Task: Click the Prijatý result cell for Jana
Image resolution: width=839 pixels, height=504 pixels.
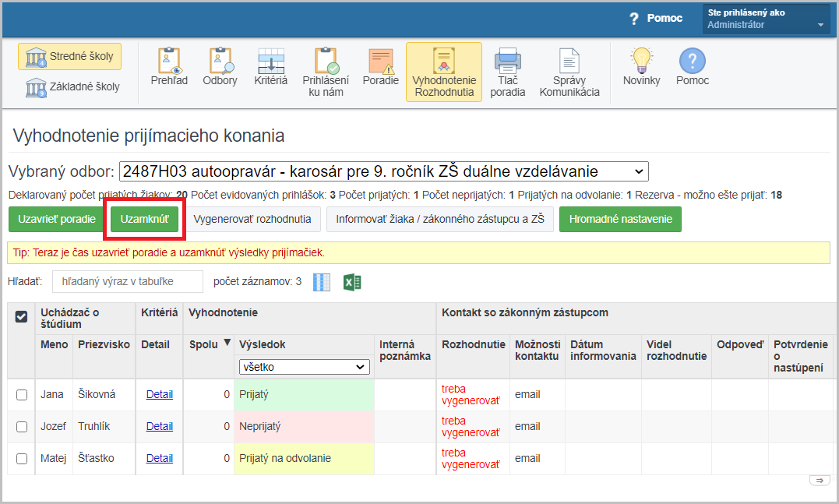Action: (x=304, y=395)
